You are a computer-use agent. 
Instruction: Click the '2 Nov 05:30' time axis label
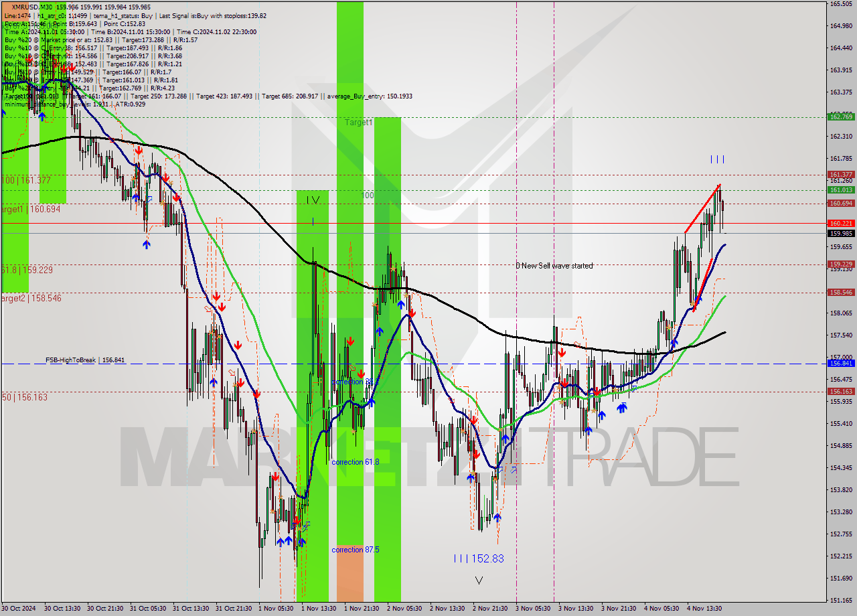pyautogui.click(x=404, y=609)
